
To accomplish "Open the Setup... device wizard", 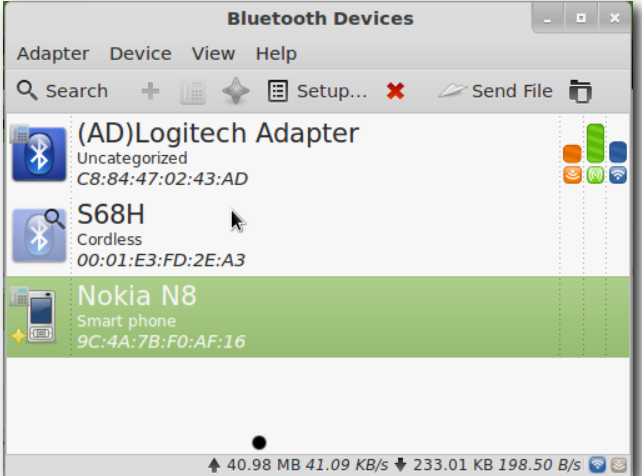I will tap(318, 91).
